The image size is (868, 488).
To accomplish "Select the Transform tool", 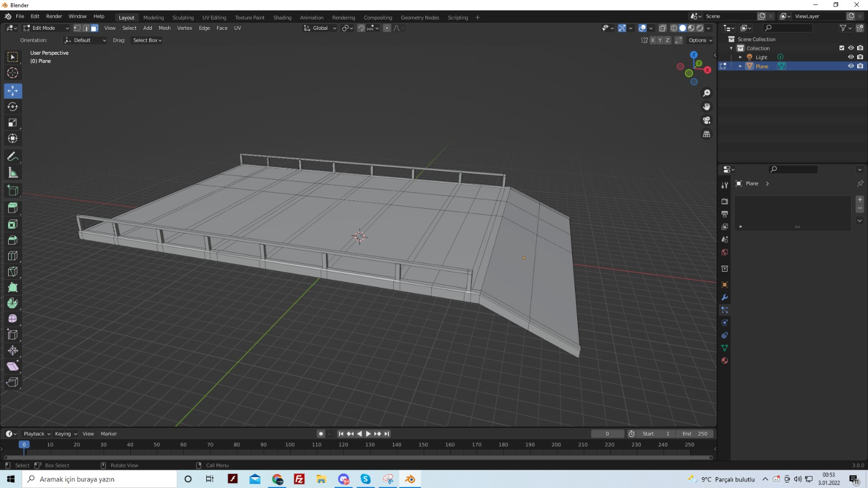I will (12, 138).
